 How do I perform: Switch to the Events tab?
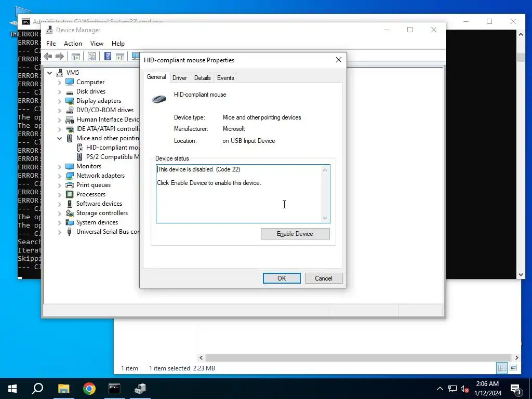[225, 78]
